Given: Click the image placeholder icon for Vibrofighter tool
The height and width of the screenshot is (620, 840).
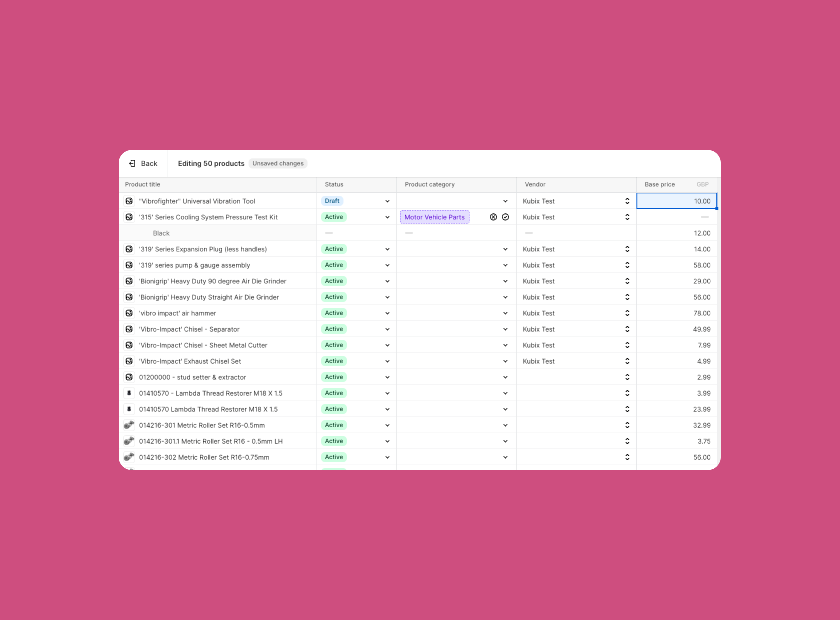Looking at the screenshot, I should (129, 201).
